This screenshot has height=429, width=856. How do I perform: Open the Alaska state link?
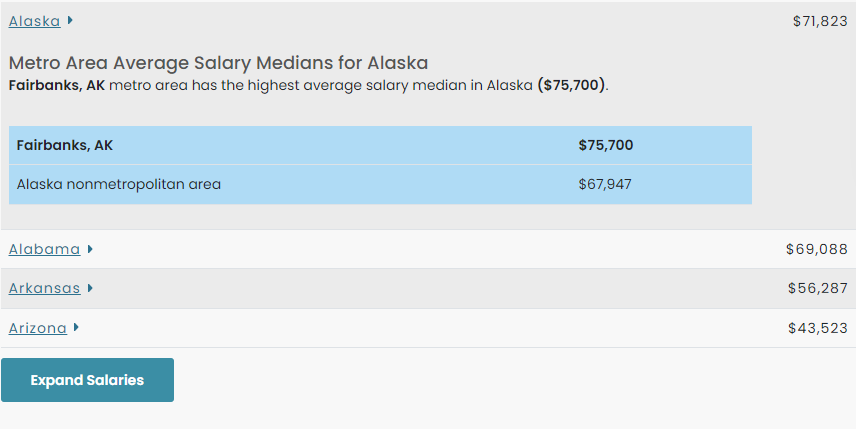(x=34, y=21)
